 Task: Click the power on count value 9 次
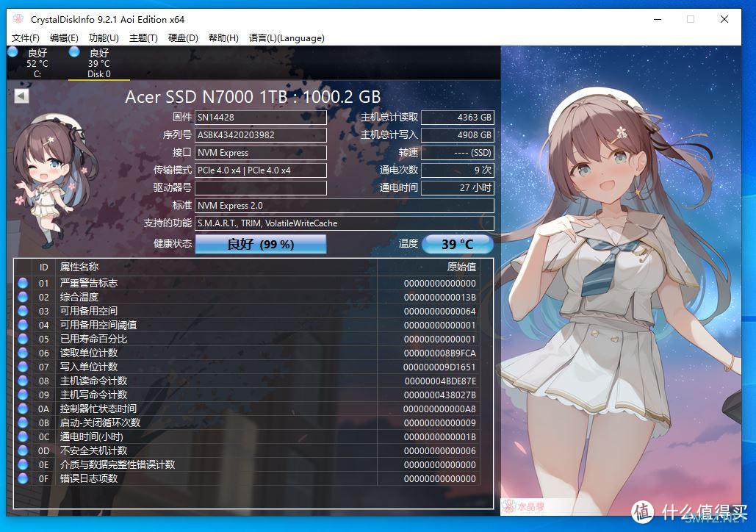pos(458,170)
